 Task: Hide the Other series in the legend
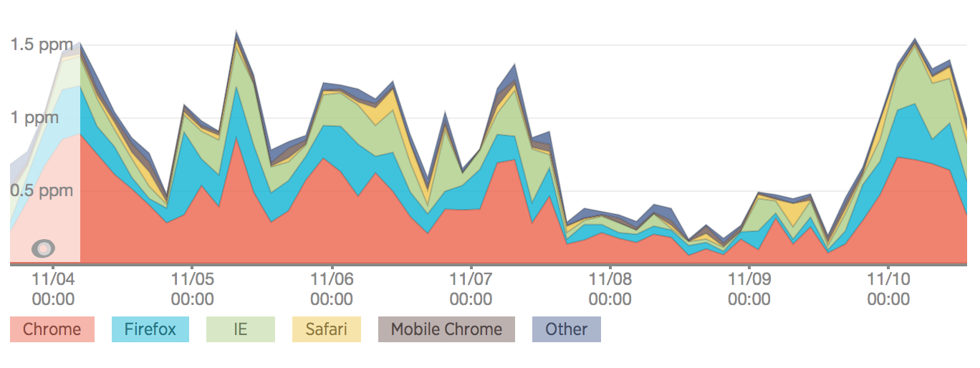tap(567, 329)
